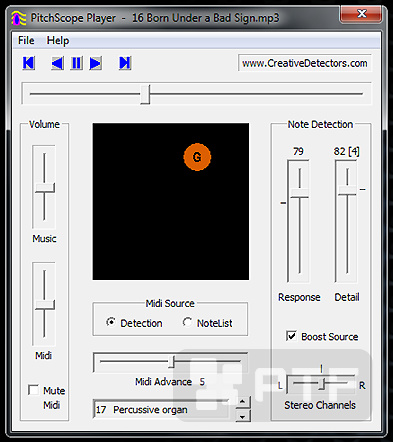Open the Help menu
This screenshot has height=442, width=393.
click(x=58, y=41)
